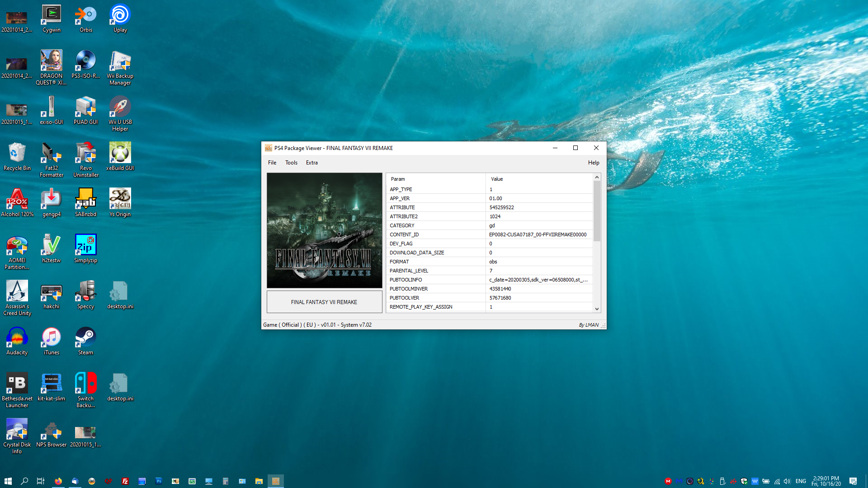
Task: Select the Uplay desktop icon
Action: 120,19
